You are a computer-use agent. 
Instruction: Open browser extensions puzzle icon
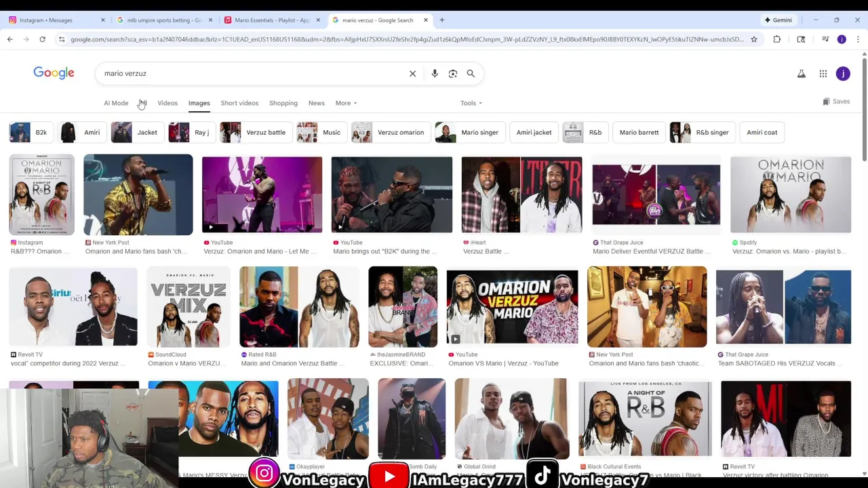click(x=777, y=39)
